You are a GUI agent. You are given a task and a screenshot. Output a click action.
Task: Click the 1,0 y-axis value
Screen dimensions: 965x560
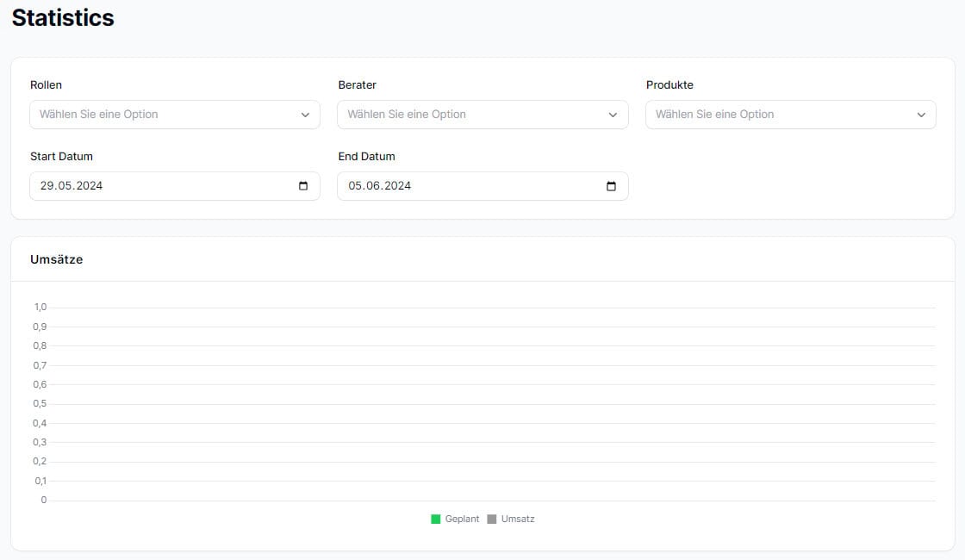pos(40,307)
